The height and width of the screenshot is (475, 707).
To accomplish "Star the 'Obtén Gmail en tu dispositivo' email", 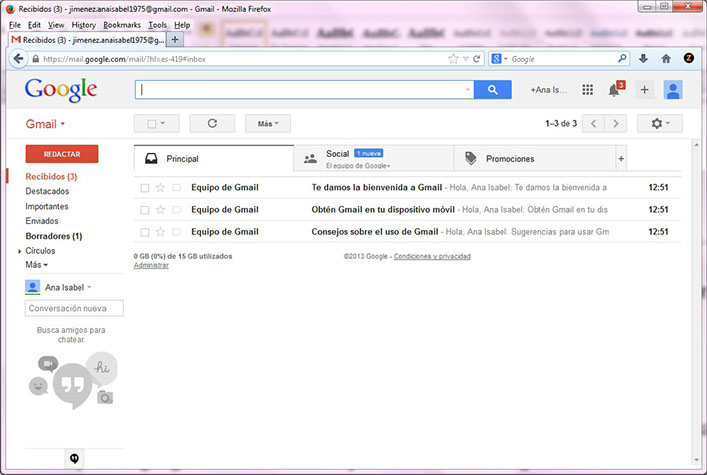I will click(160, 210).
